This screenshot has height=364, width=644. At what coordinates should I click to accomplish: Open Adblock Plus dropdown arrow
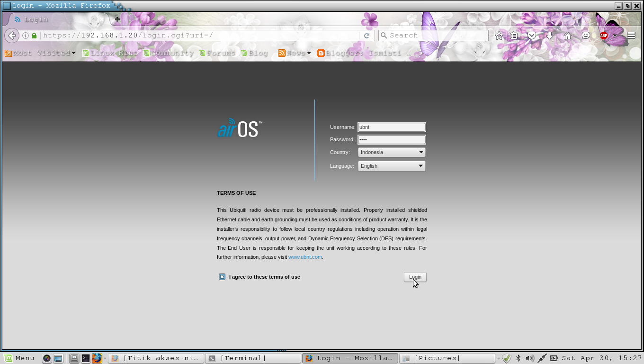click(x=615, y=36)
